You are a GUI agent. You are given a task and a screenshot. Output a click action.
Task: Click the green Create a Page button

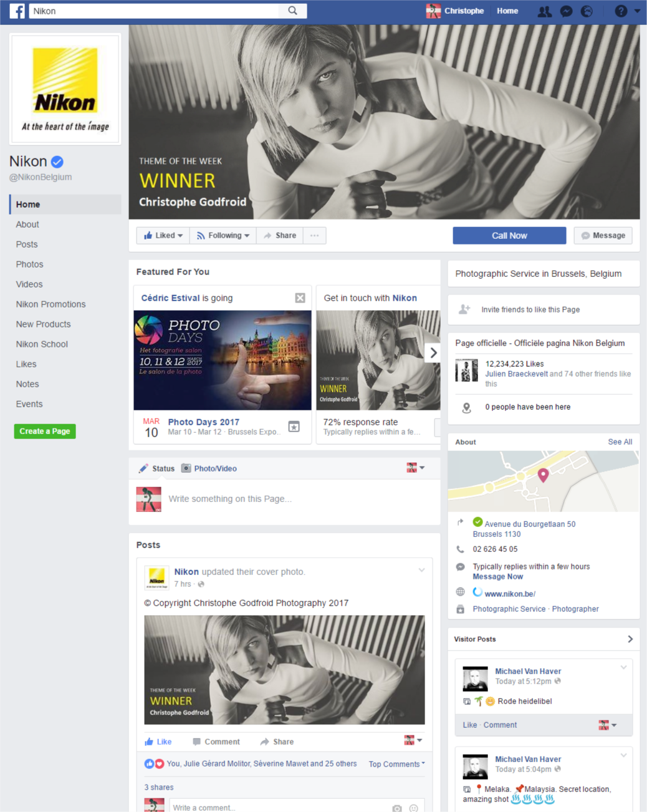click(x=45, y=431)
